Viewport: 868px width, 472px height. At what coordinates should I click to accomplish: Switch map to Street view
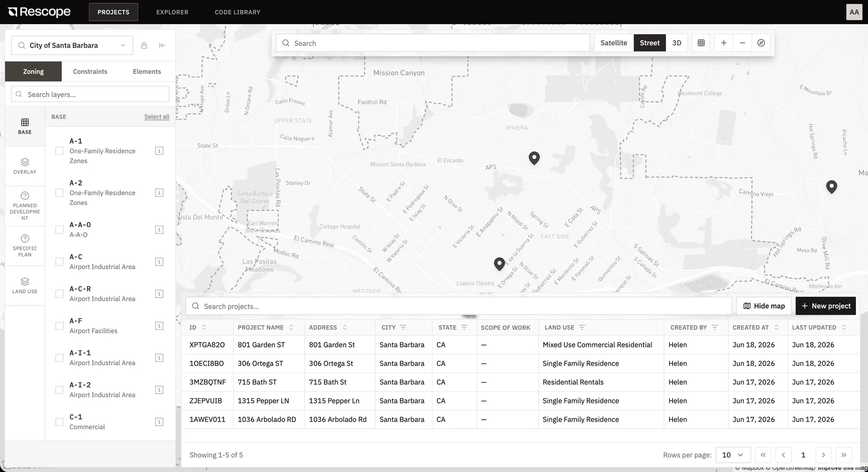coord(649,43)
